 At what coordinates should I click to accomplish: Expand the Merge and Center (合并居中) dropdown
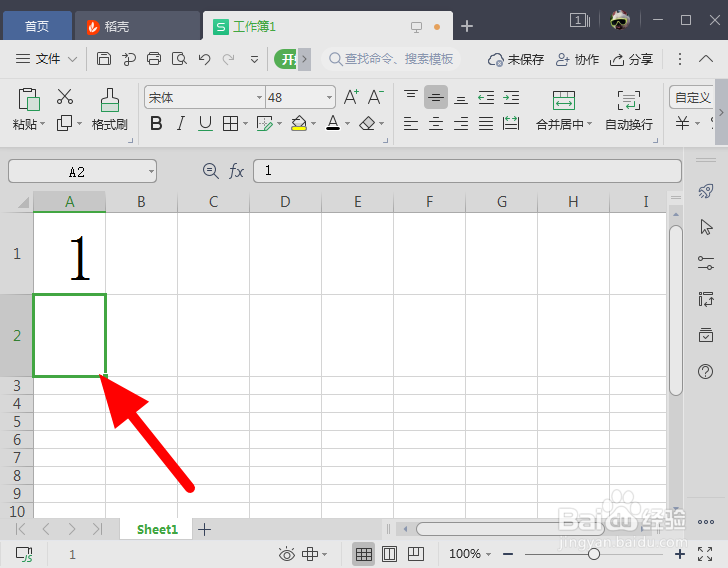tap(590, 124)
